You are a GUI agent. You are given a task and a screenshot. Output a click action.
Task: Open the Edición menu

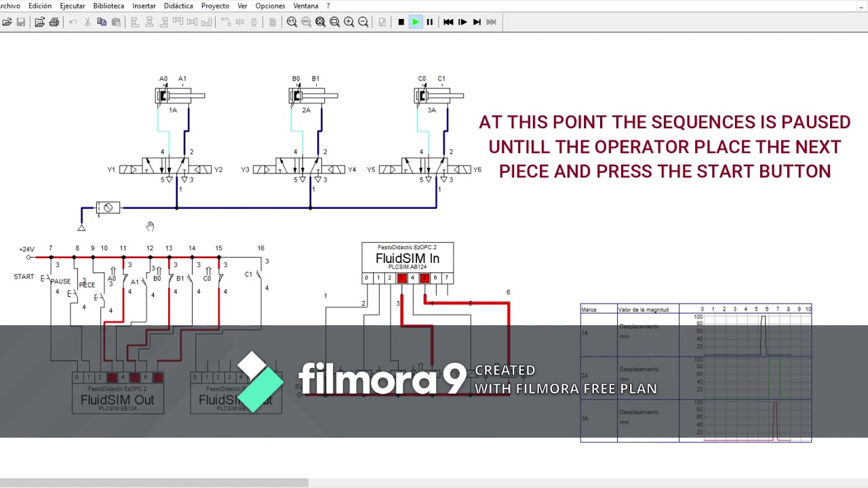coord(40,6)
